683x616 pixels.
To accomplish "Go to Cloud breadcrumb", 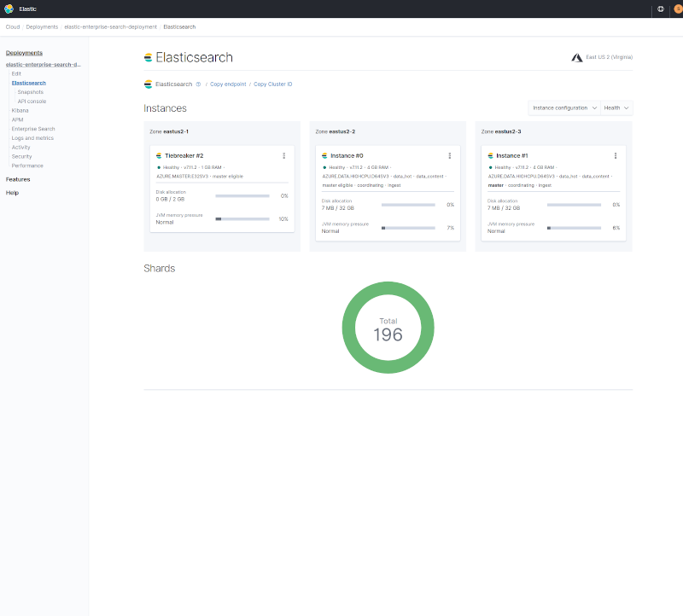I will [13, 27].
